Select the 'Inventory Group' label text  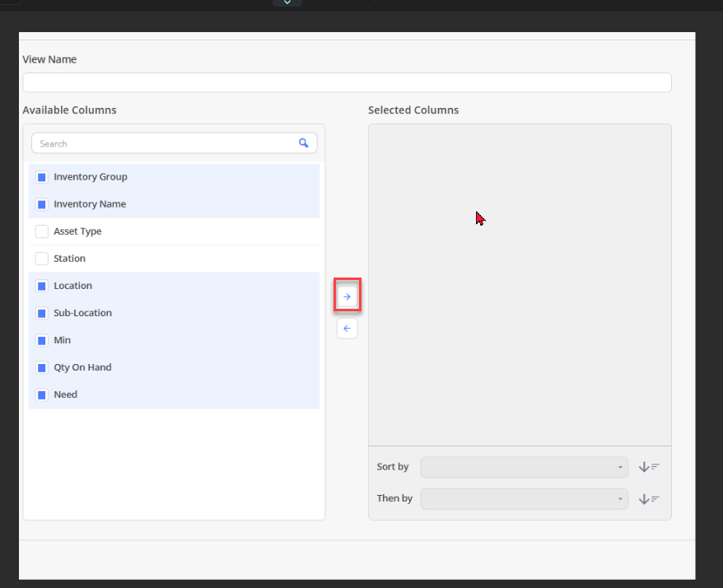91,176
